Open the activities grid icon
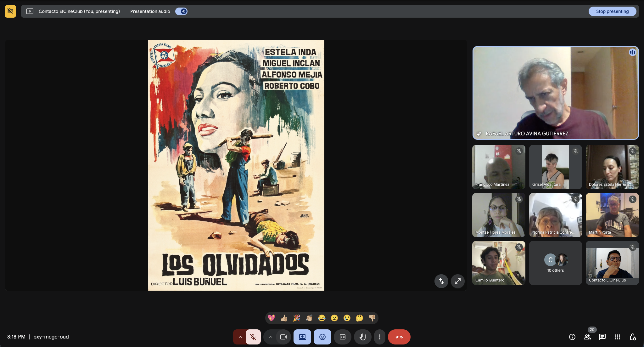Image resolution: width=644 pixels, height=347 pixels. [618, 337]
